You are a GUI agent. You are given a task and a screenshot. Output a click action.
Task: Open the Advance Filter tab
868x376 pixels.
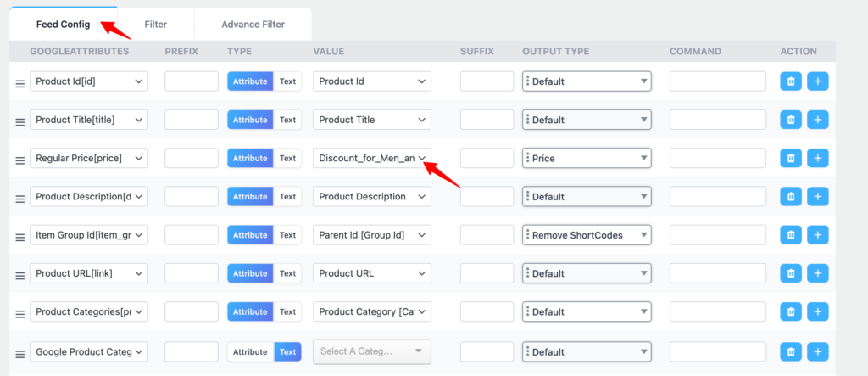253,25
